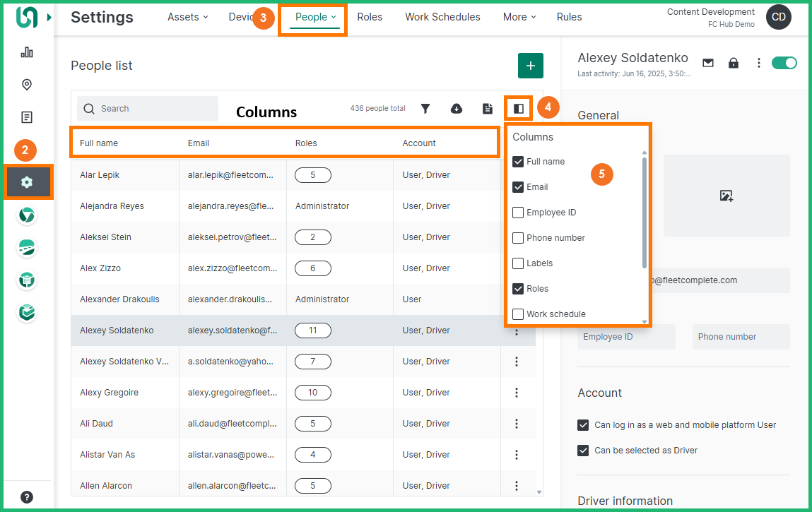812x512 pixels.
Task: Click the envelope mail icon in detail header
Action: click(x=708, y=63)
